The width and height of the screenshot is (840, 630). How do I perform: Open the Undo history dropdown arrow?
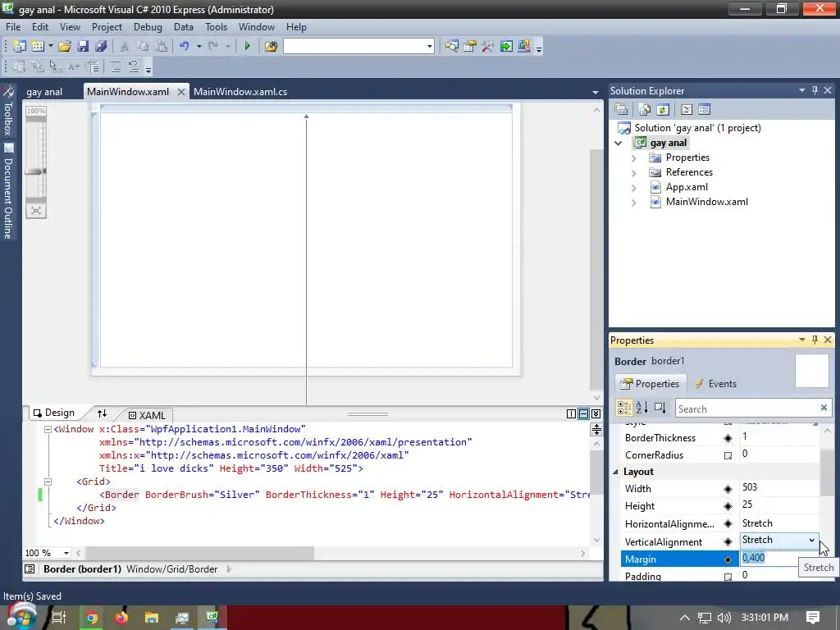199,46
